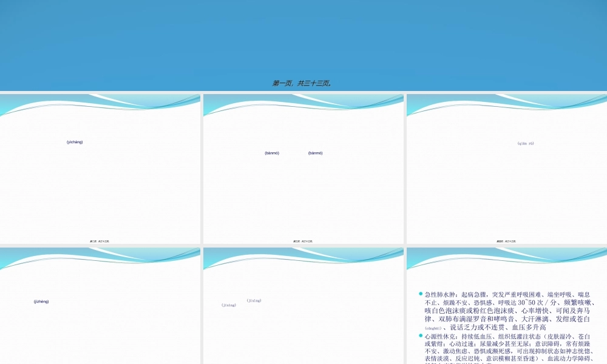Click the lower (jīxìng) pinyin label

click(229, 305)
